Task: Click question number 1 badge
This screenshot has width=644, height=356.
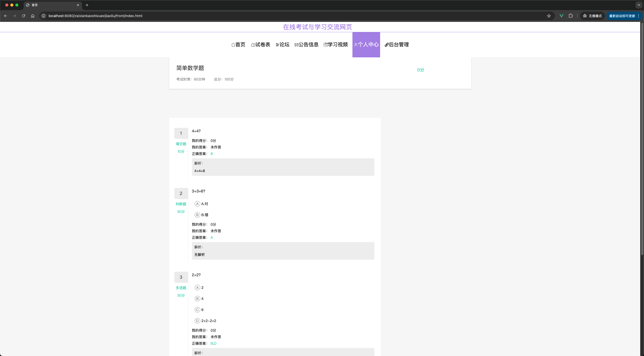Action: [x=181, y=133]
